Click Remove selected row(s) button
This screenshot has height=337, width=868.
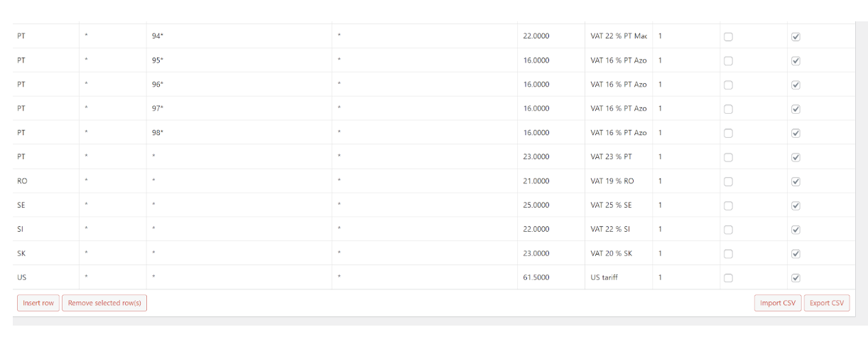coord(104,303)
